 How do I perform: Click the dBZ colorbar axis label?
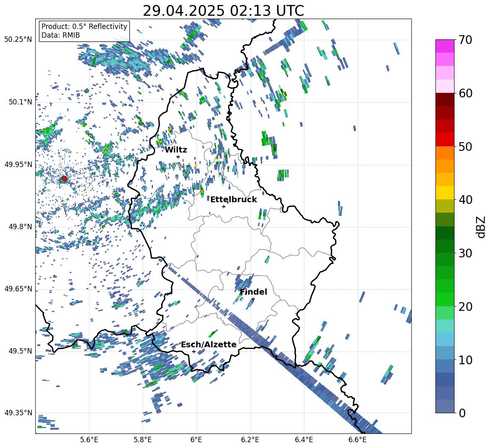pyautogui.click(x=481, y=227)
